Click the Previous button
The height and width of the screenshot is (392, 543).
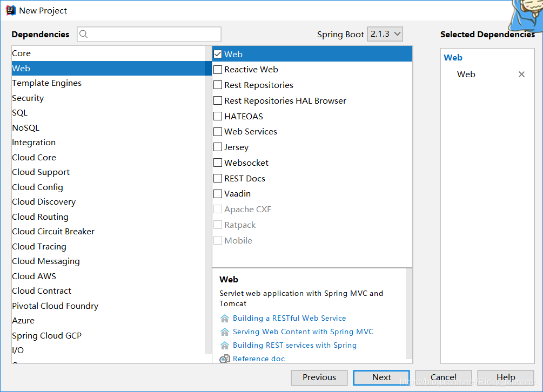pos(319,377)
